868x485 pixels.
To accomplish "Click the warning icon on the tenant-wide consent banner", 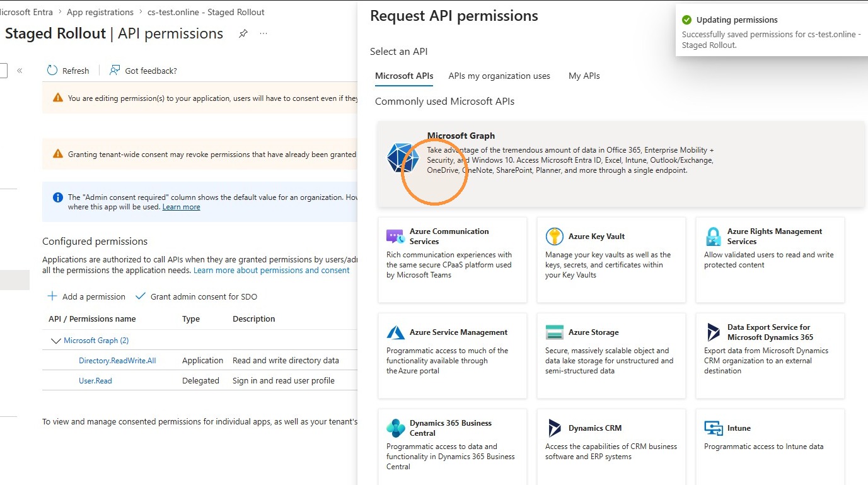I will pyautogui.click(x=58, y=154).
